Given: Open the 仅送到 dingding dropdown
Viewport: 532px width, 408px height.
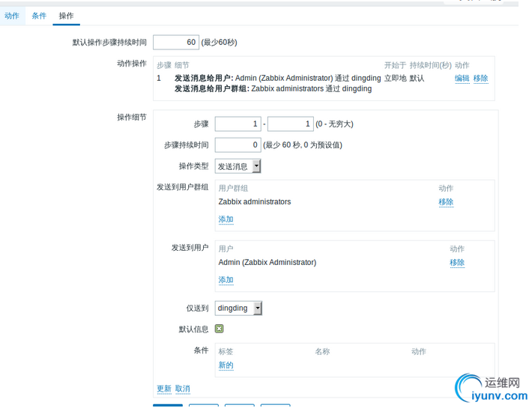Looking at the screenshot, I should 238,308.
